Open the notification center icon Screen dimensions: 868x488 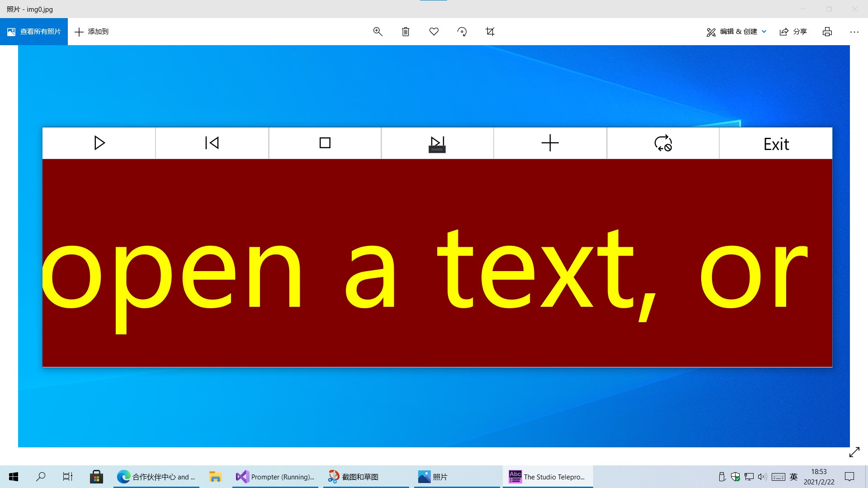pyautogui.click(x=849, y=477)
